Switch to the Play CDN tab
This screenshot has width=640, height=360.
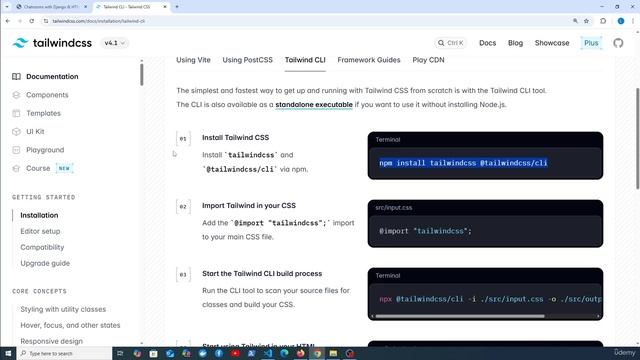click(x=428, y=60)
